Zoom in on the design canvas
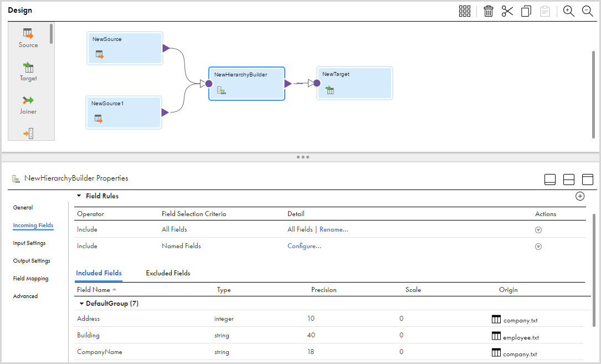Image resolution: width=601 pixels, height=364 pixels. [x=568, y=11]
